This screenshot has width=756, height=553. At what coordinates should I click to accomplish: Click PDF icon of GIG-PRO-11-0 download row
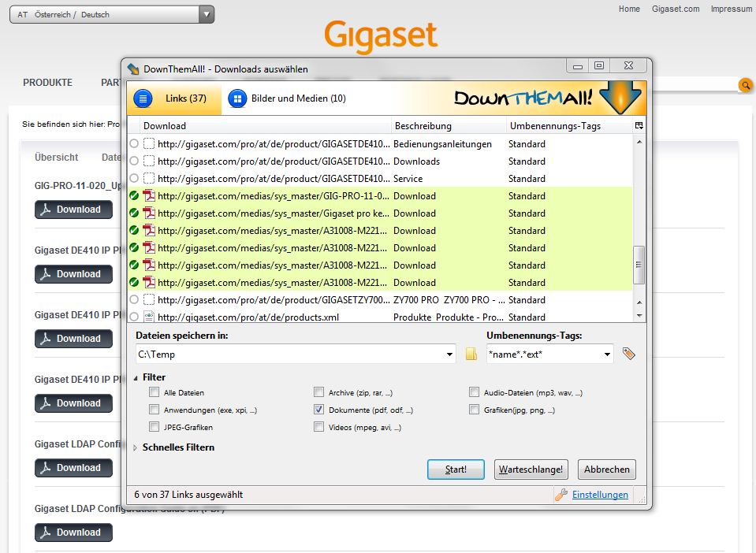[149, 196]
